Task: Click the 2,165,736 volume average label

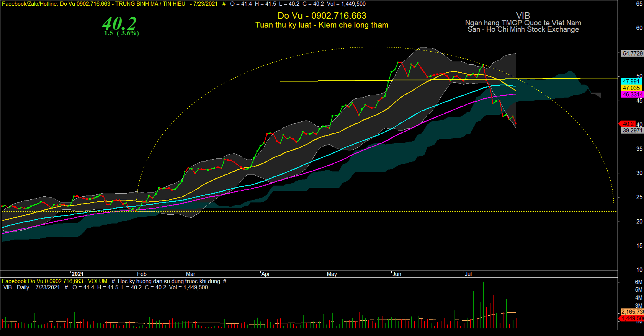Action: pyautogui.click(x=632, y=312)
